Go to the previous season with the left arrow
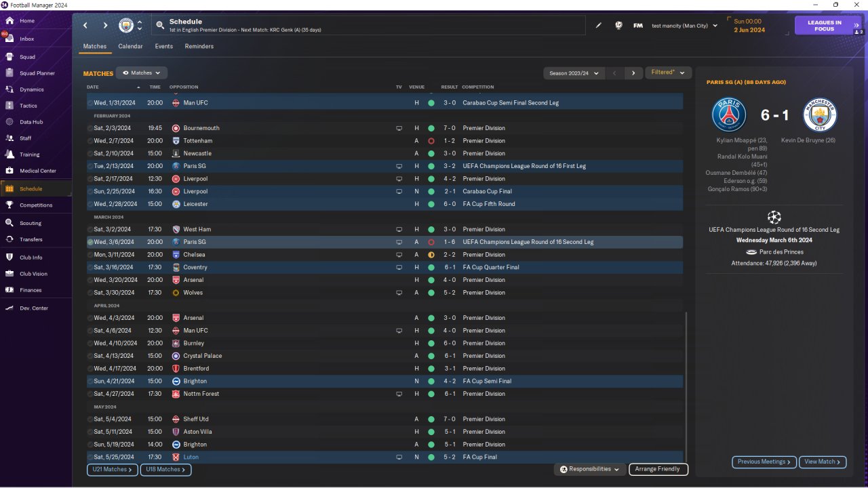The image size is (868, 488). click(614, 73)
